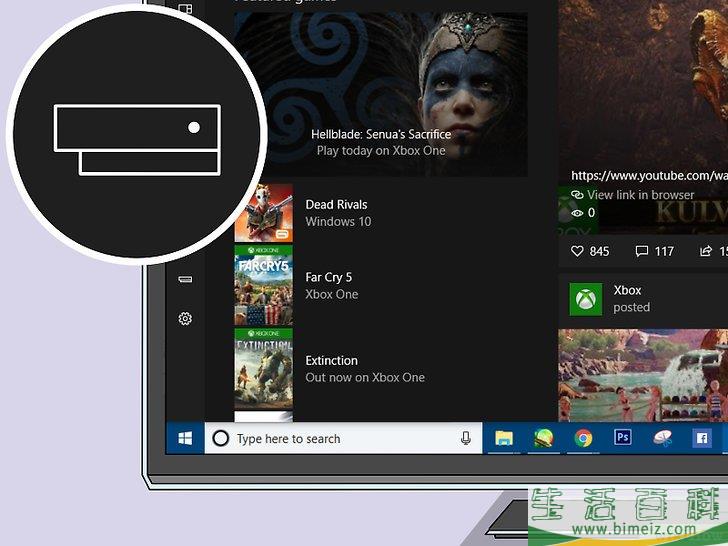Like the post with 845 hearts

(x=577, y=251)
